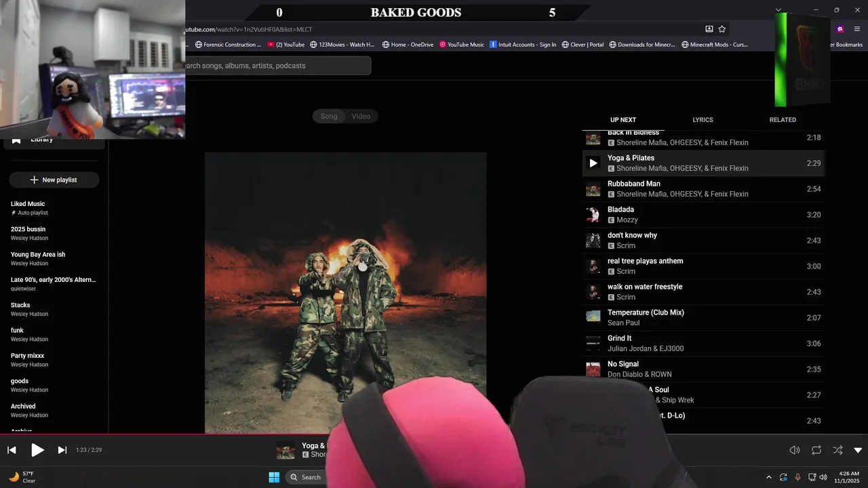
Task: Open 123Movies bookmark
Action: [x=342, y=45]
